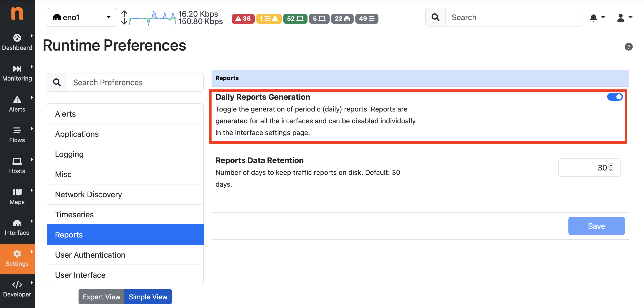Click Save to apply report settings
644x308 pixels.
pyautogui.click(x=597, y=226)
